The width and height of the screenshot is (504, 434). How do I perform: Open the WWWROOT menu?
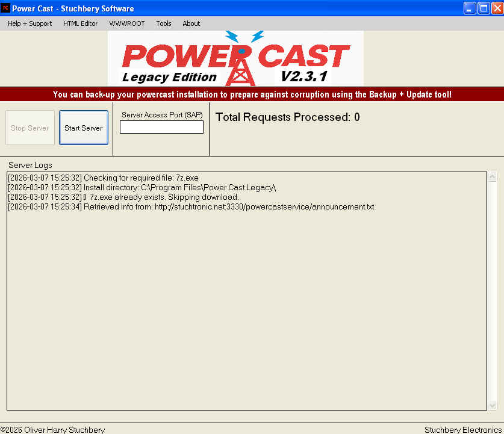tap(127, 23)
